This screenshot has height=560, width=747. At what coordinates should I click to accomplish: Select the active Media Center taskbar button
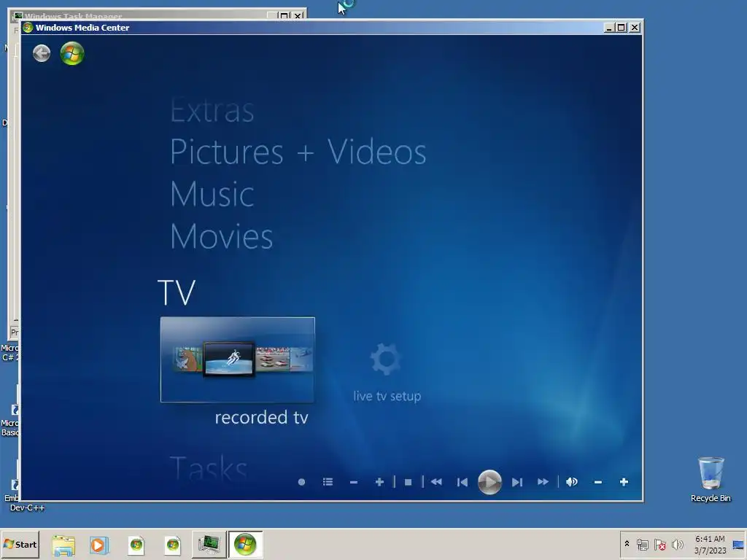click(x=245, y=545)
